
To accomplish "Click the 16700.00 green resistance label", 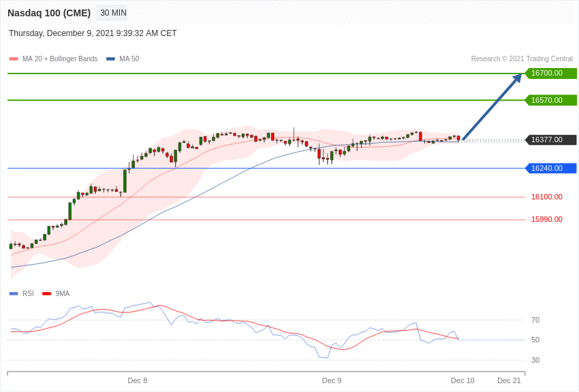I will point(551,73).
